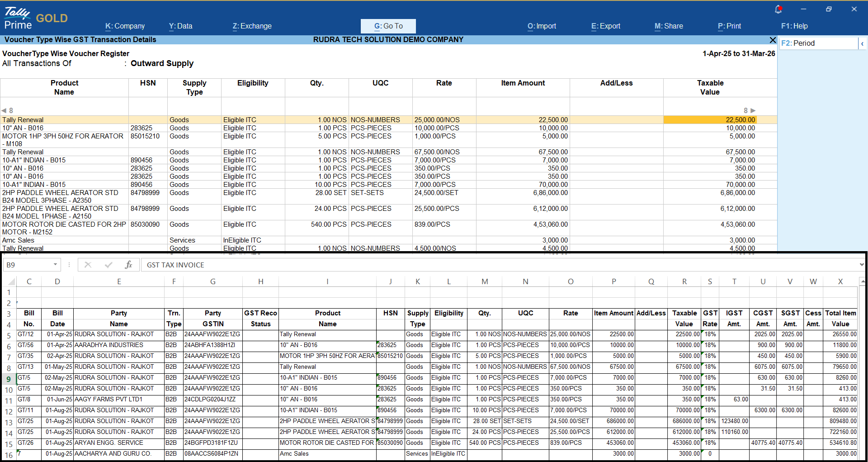The height and width of the screenshot is (462, 868).
Task: Open the insert function fx icon
Action: tap(128, 265)
